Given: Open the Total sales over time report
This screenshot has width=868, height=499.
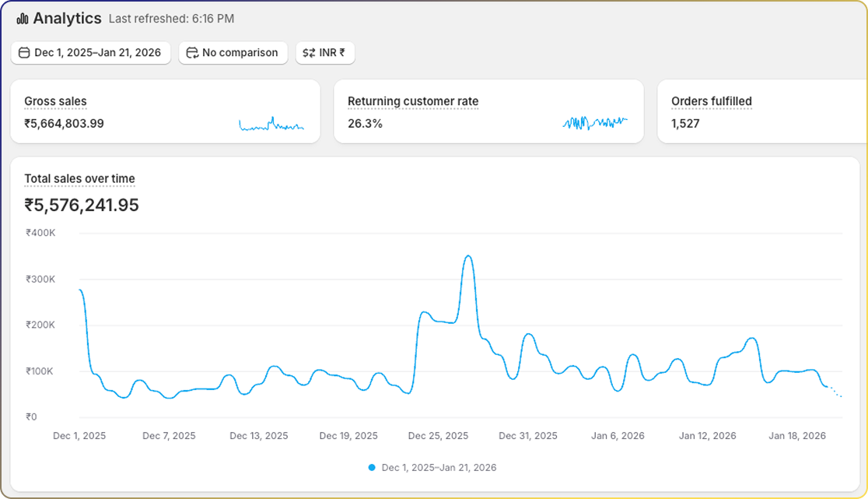Looking at the screenshot, I should pyautogui.click(x=79, y=179).
